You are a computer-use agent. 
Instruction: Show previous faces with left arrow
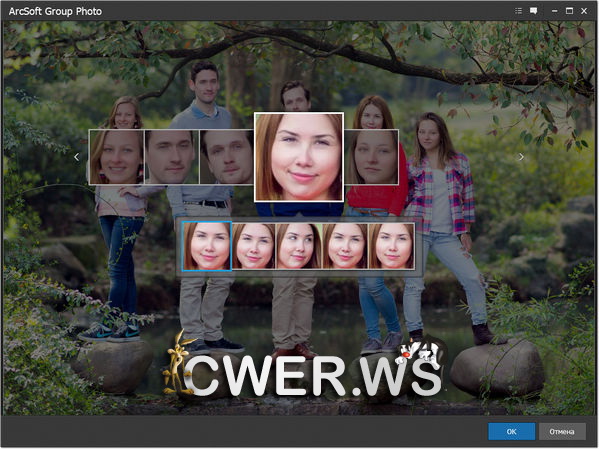click(x=76, y=157)
